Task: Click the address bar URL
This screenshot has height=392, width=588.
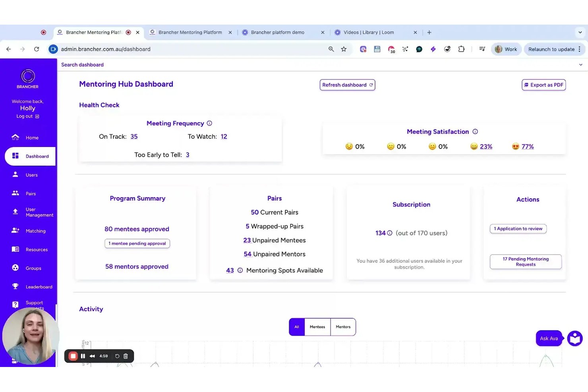Action: (x=106, y=49)
